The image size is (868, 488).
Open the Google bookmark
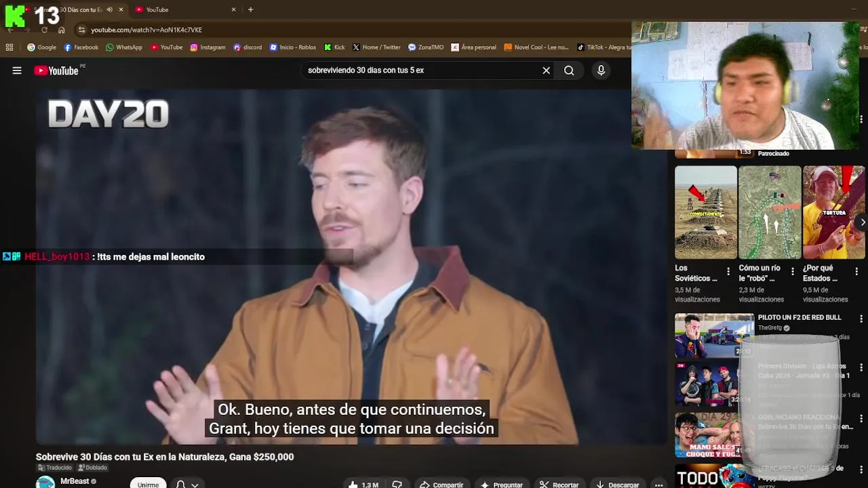click(41, 47)
